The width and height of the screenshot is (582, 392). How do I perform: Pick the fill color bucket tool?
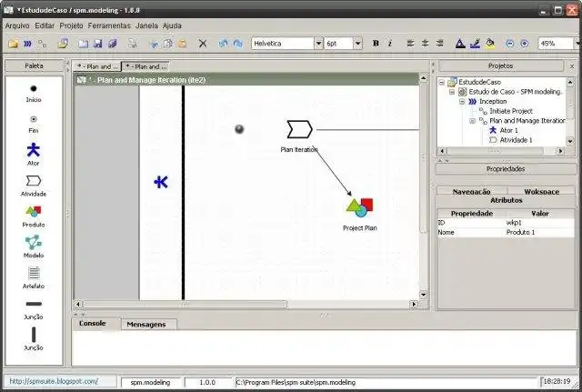[490, 44]
